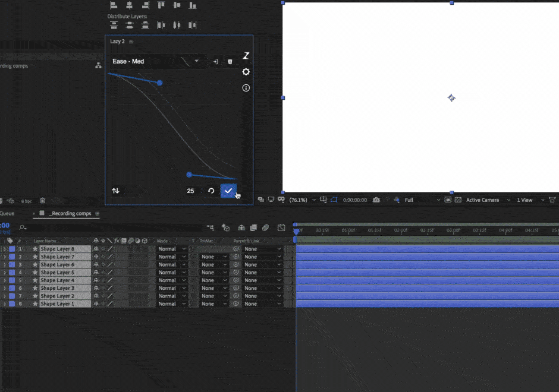The width and height of the screenshot is (559, 392).
Task: Delete selected project item with trash icon
Action: pos(42,201)
